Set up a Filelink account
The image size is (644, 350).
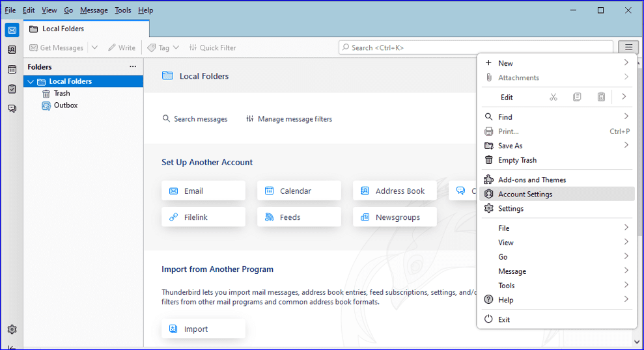point(203,217)
